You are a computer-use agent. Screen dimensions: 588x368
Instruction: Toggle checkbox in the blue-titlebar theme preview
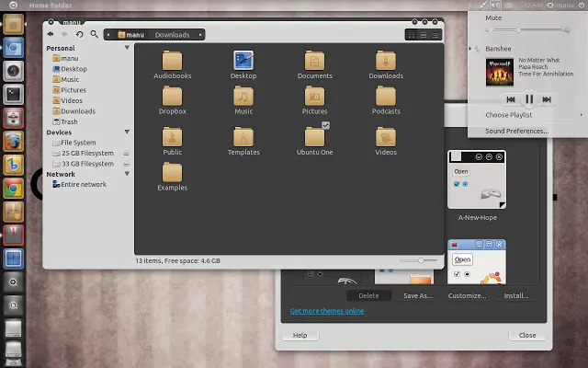(457, 274)
